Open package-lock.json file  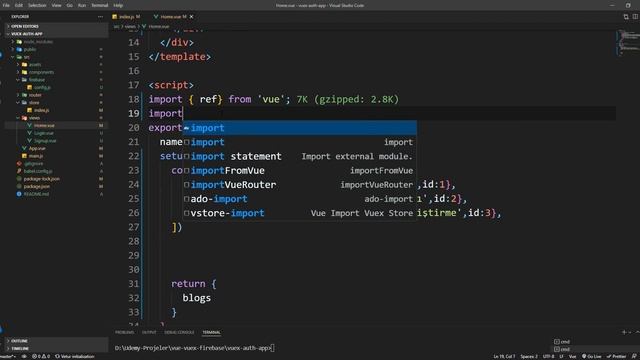pos(41,179)
